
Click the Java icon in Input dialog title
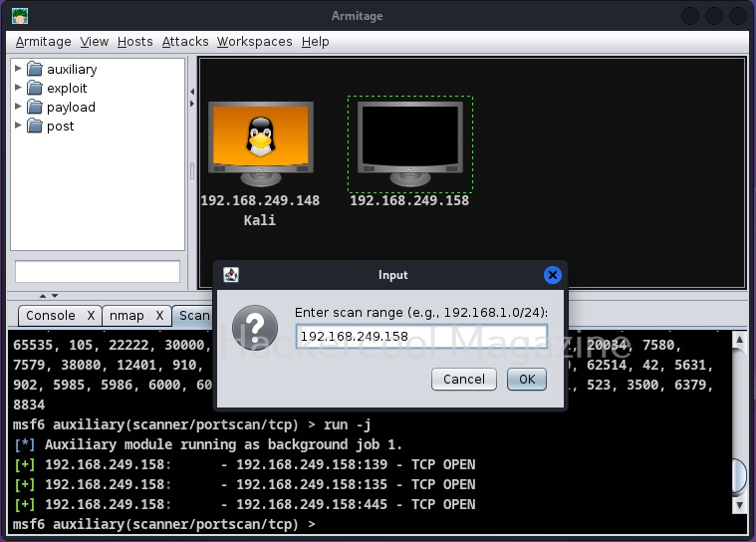click(231, 275)
